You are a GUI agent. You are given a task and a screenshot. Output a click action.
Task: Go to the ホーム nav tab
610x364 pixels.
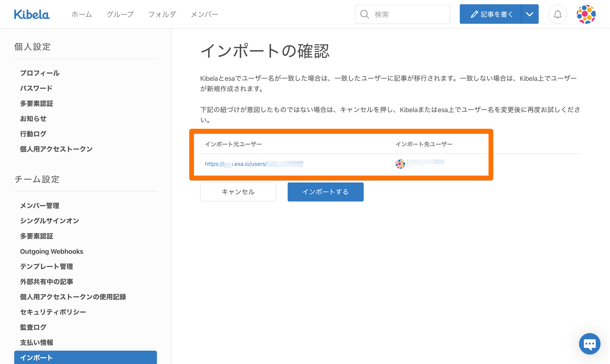pos(82,14)
